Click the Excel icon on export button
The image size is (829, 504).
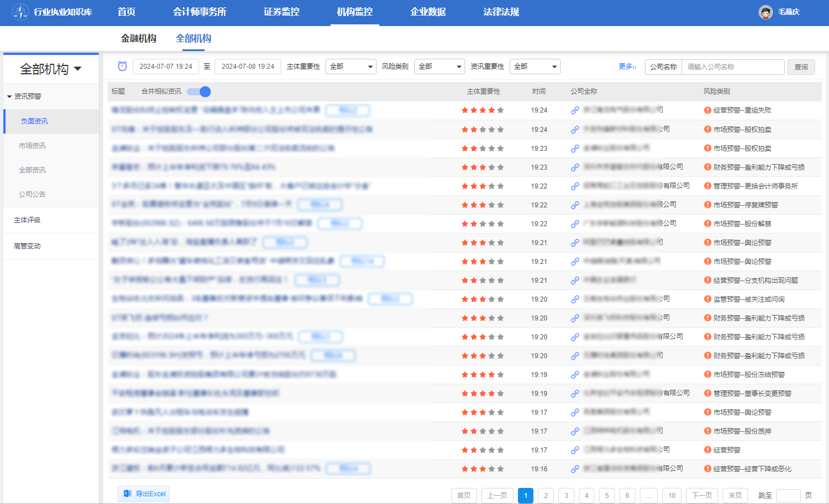128,493
